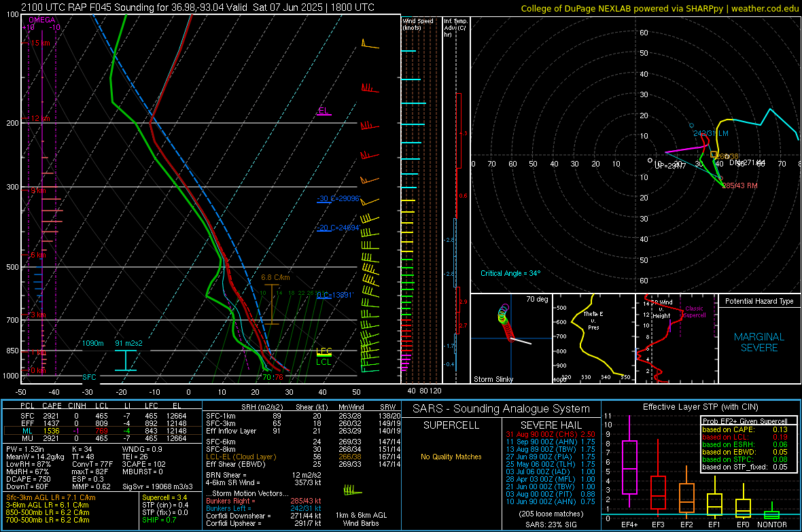802x532 pixels.
Task: Click the red '76' surface temperature value
Action: (279, 378)
